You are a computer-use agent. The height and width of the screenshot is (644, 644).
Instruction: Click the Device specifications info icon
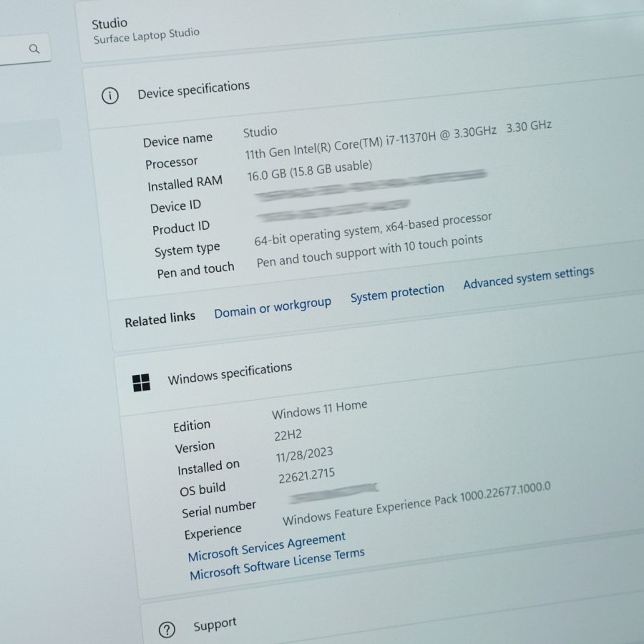coord(110,95)
